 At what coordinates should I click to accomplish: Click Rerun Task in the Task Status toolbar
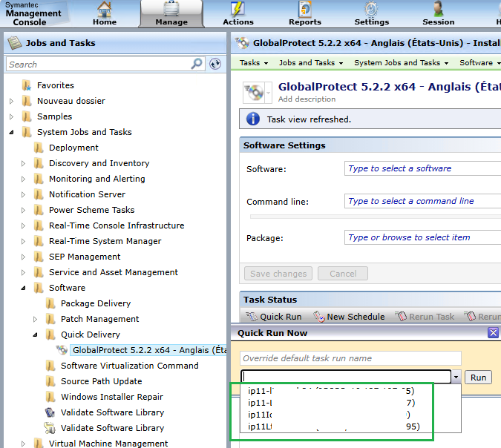pyautogui.click(x=425, y=317)
